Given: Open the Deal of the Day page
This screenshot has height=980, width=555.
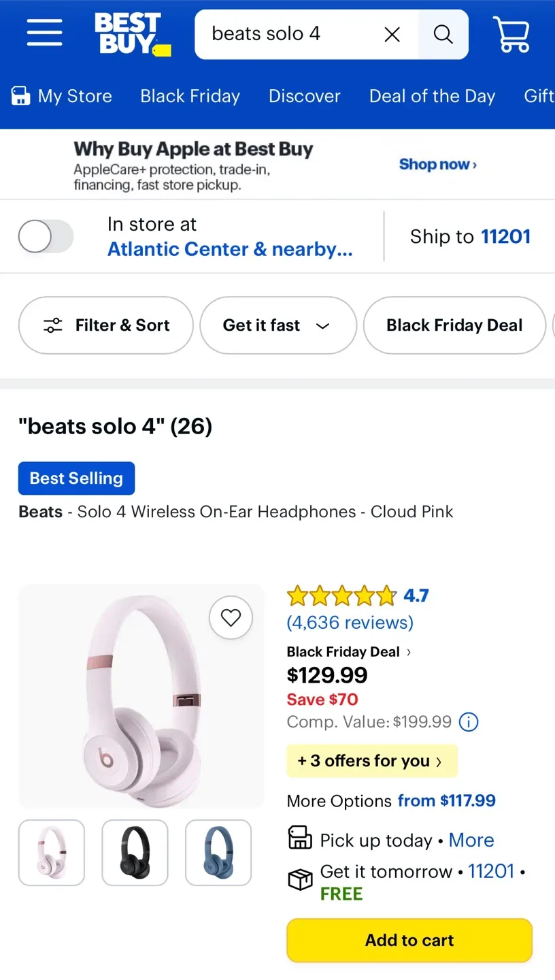Looking at the screenshot, I should (x=432, y=96).
